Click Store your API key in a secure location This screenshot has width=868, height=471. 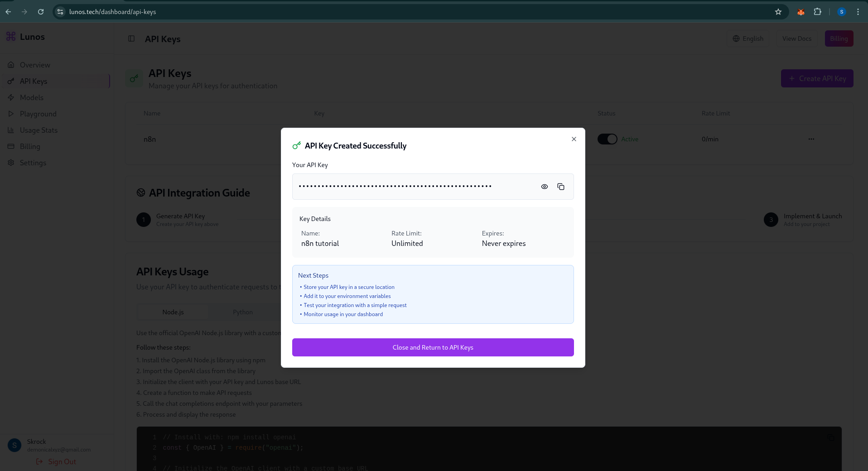click(x=349, y=287)
